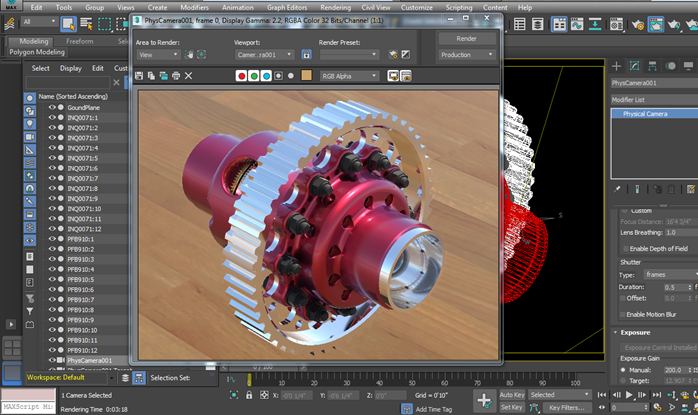Image resolution: width=698 pixels, height=415 pixels.
Task: Enable Motion Blur checkbox
Action: tap(623, 314)
